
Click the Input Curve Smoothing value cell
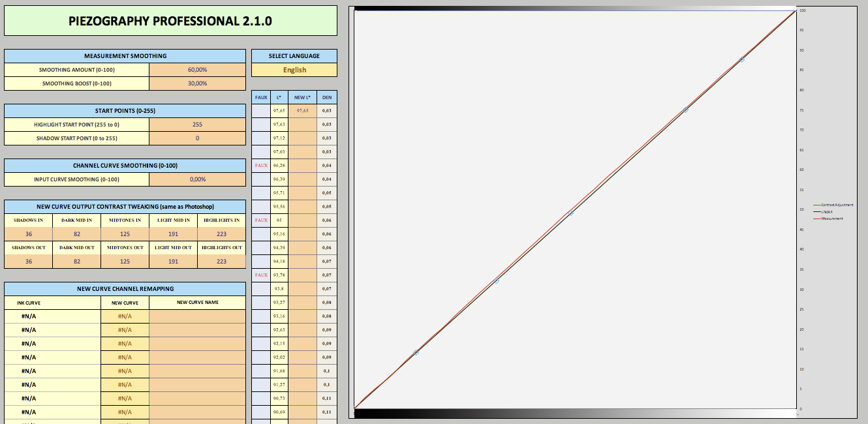197,179
